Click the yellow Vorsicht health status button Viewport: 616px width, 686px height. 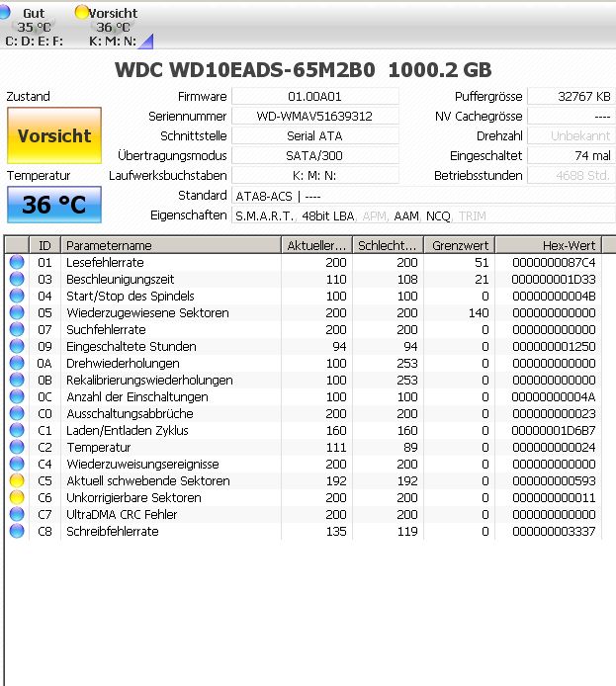[54, 135]
